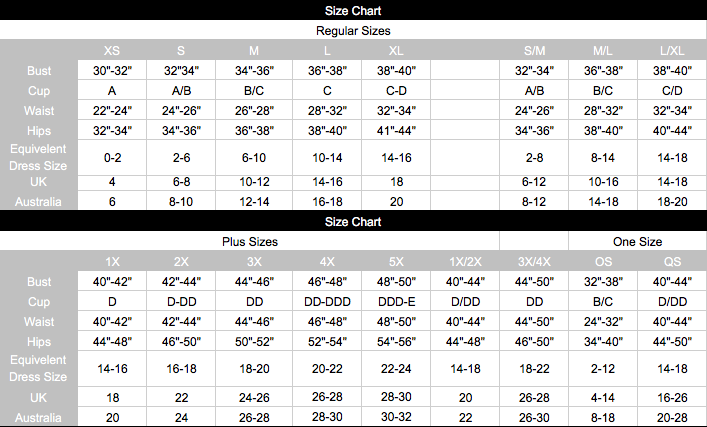
Task: Select the 4X Australia size 28-30
Action: (327, 417)
